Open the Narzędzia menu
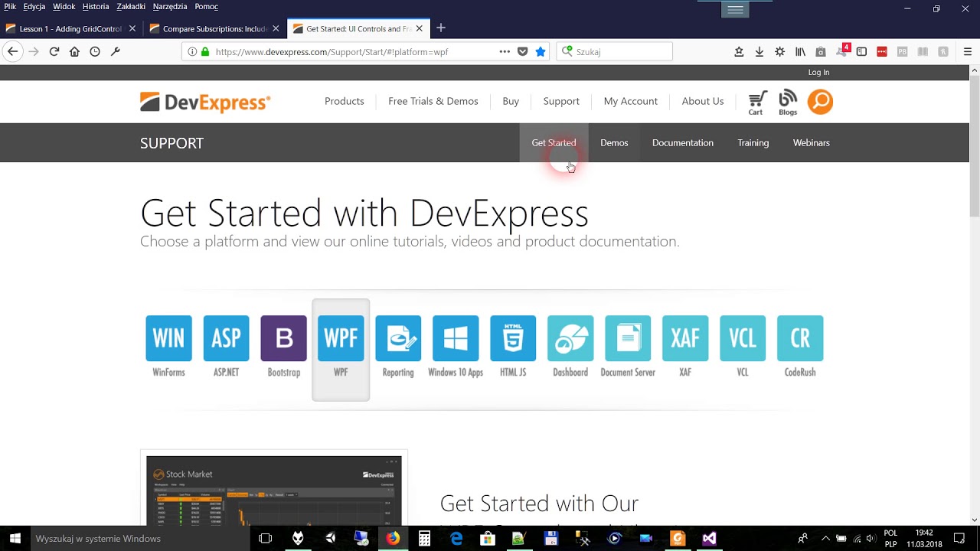Screen dimensions: 980x551 tap(171, 7)
